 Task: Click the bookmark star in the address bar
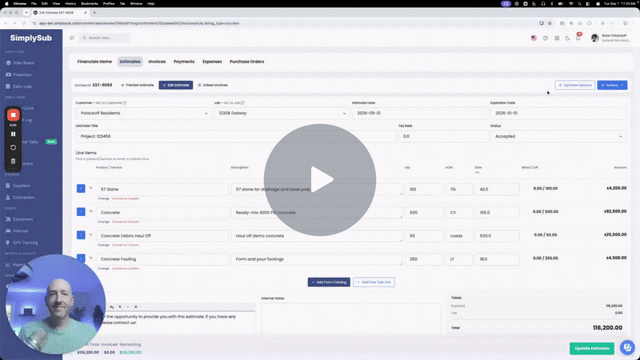550,23
